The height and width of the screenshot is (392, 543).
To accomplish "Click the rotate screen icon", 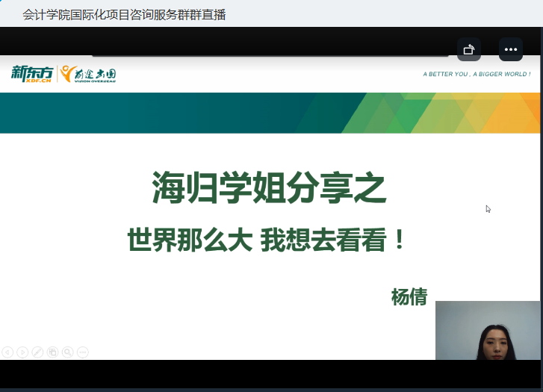I will [469, 49].
